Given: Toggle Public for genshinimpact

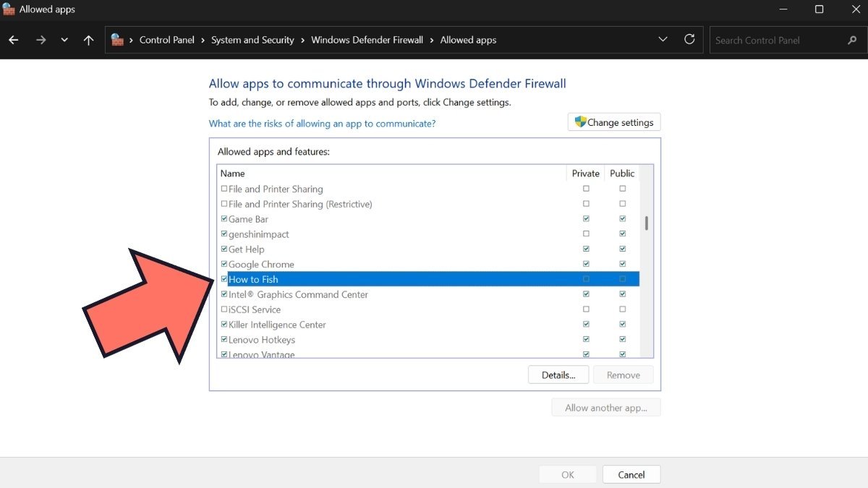Looking at the screenshot, I should point(623,234).
